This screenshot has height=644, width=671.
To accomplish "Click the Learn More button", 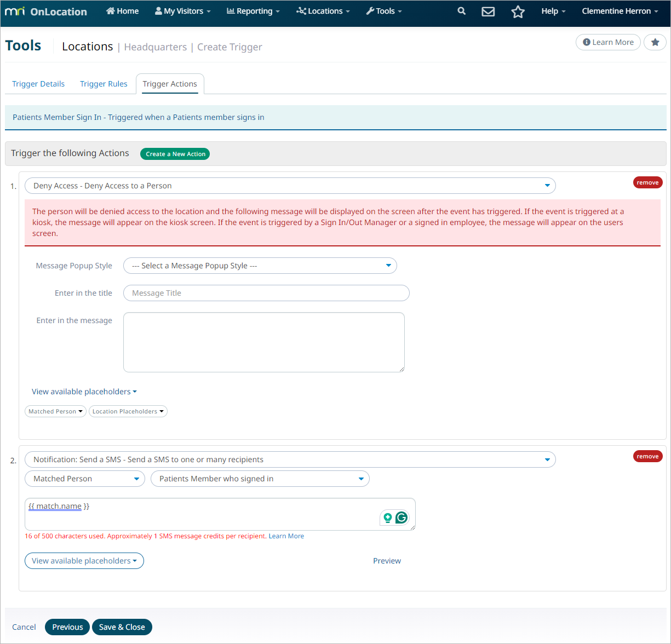I will point(608,42).
